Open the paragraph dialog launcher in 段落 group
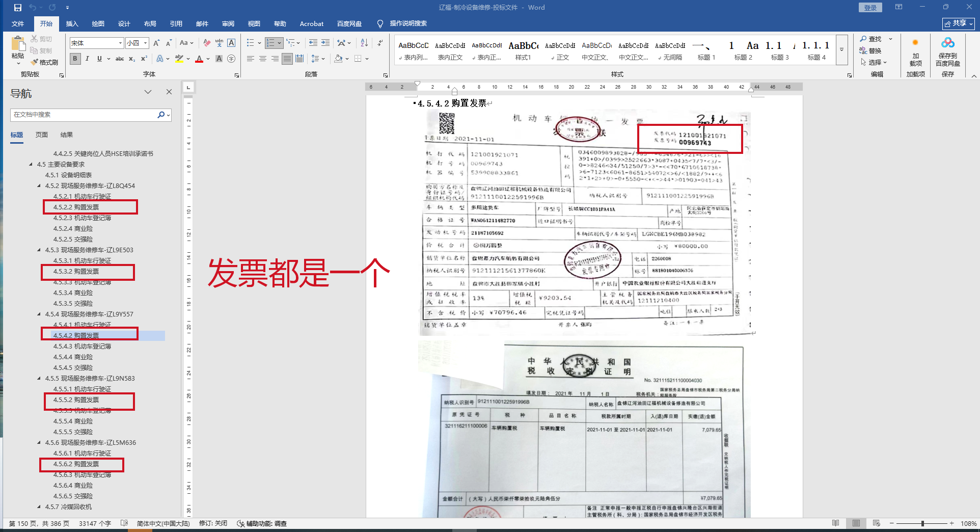Viewport: 980px width, 532px height. [386, 75]
